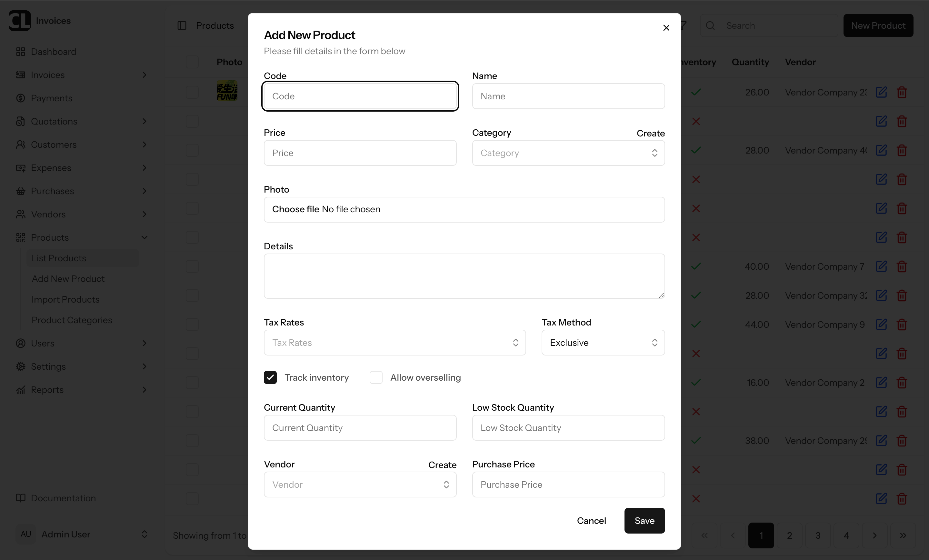This screenshot has width=929, height=560.
Task: Open List Products in the sidebar
Action: [x=83, y=258]
